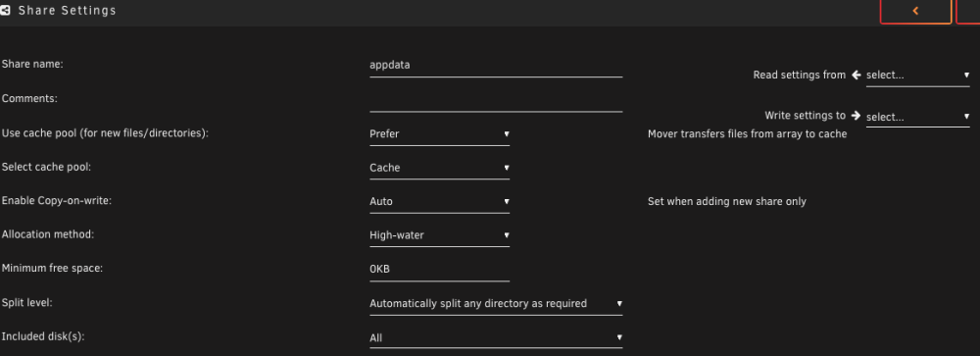Open the Select cache pool dropdown
Screen dimensions: 980x356
tap(439, 168)
